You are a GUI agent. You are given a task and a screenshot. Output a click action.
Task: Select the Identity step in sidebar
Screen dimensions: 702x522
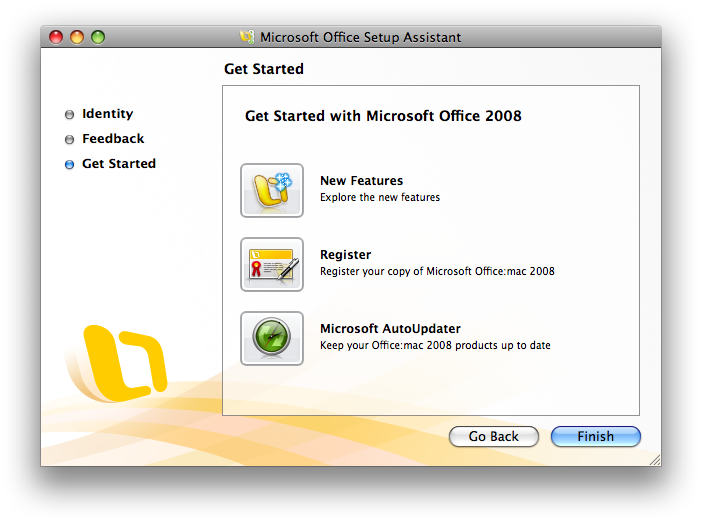pyautogui.click(x=107, y=114)
